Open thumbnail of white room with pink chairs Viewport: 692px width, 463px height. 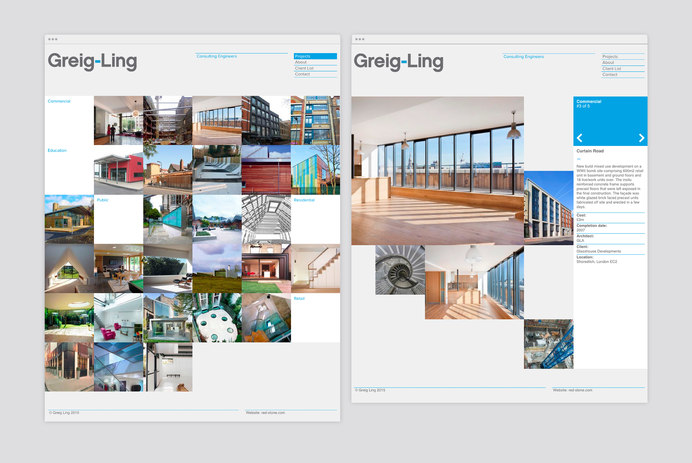coord(118,318)
